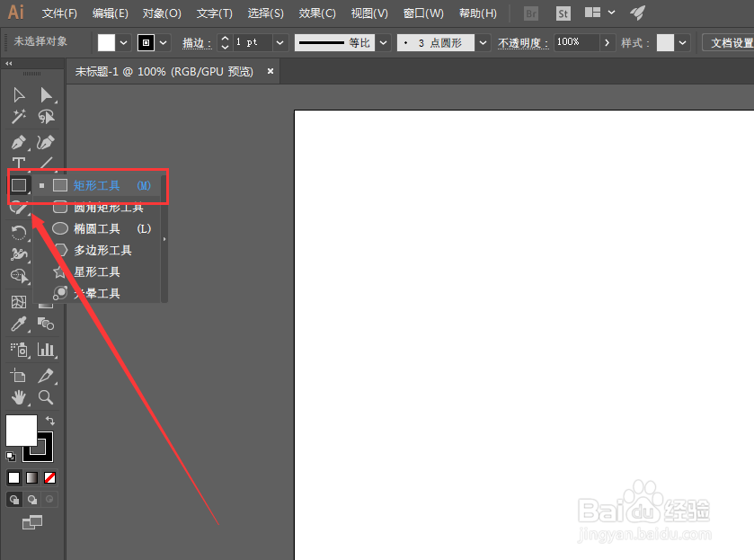
Task: Select the Warp tool
Action: [x=19, y=254]
